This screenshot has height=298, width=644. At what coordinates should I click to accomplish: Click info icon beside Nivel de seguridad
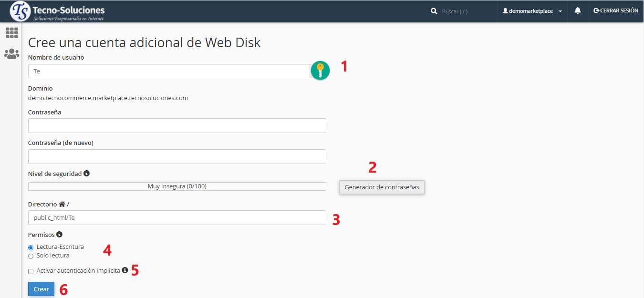tap(87, 174)
